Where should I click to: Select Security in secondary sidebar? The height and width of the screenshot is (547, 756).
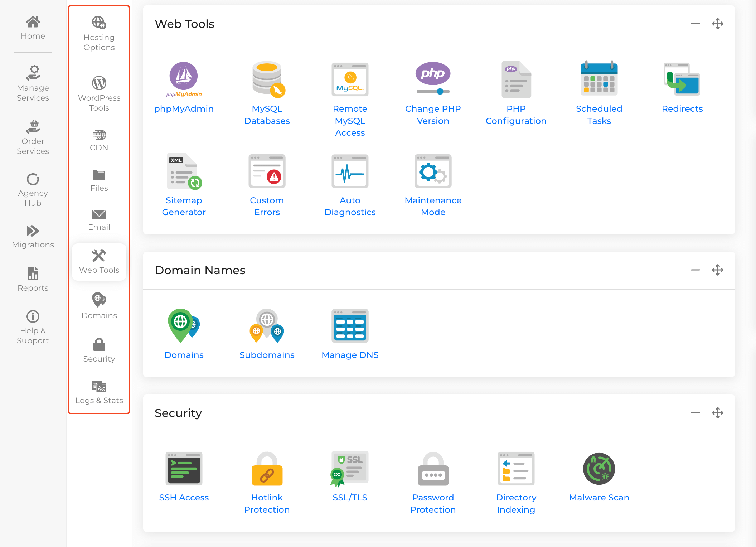pos(99,350)
